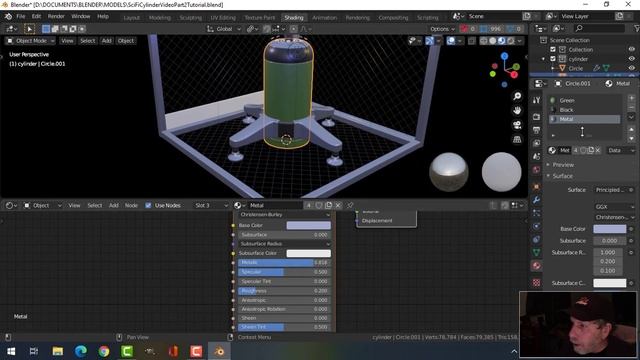Collapse the cylinder collection tree arrow
This screenshot has height=360, width=640.
543,59
